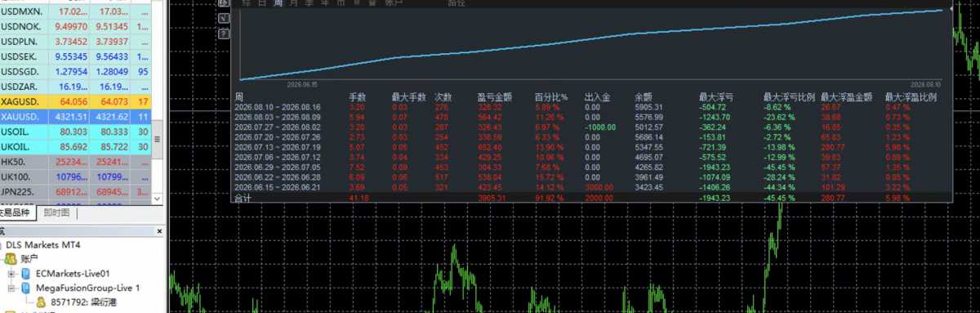Select week row 2026.07.13 ~ 2026.07.19
The width and height of the screenshot is (980, 313).
pos(592,147)
